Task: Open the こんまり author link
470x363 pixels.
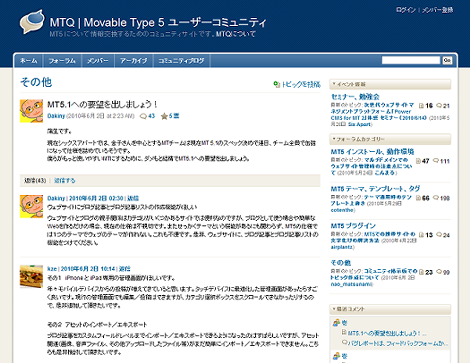Action: click(384, 173)
